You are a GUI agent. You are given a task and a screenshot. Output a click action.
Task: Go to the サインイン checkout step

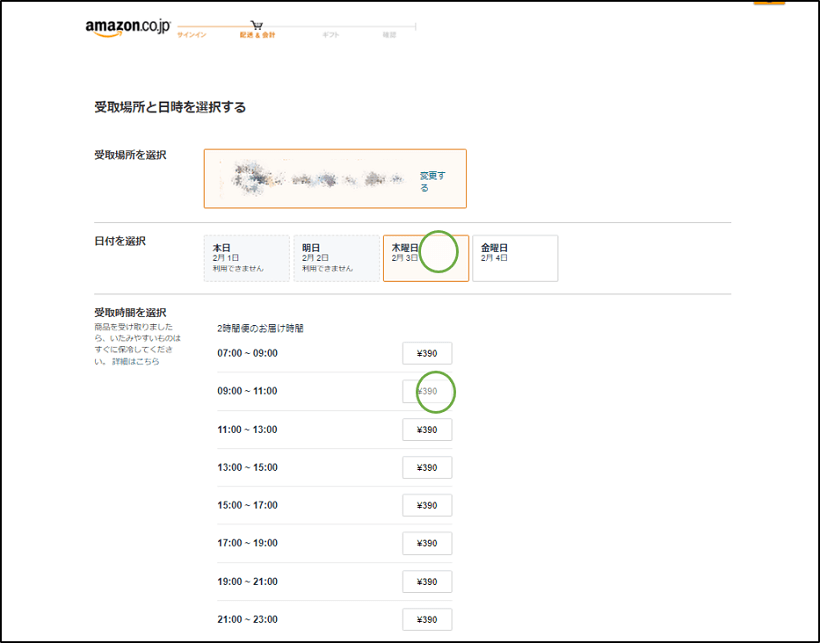[191, 35]
